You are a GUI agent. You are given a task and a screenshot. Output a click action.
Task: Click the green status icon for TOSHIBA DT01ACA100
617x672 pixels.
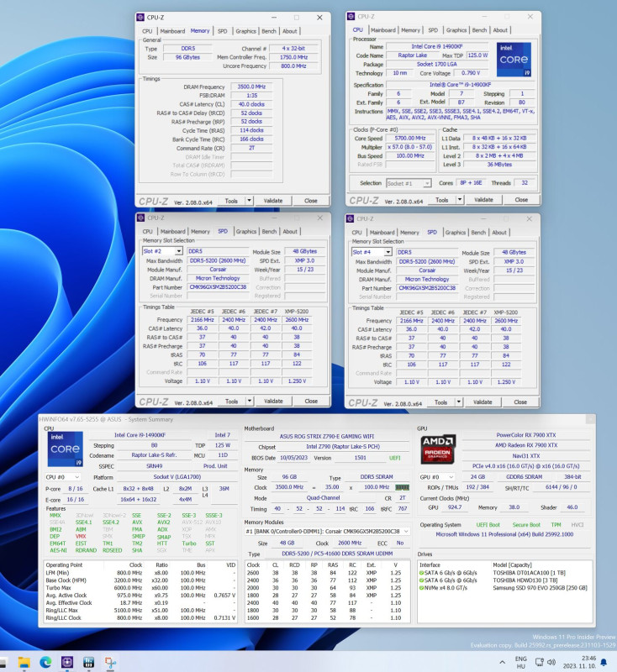(421, 573)
